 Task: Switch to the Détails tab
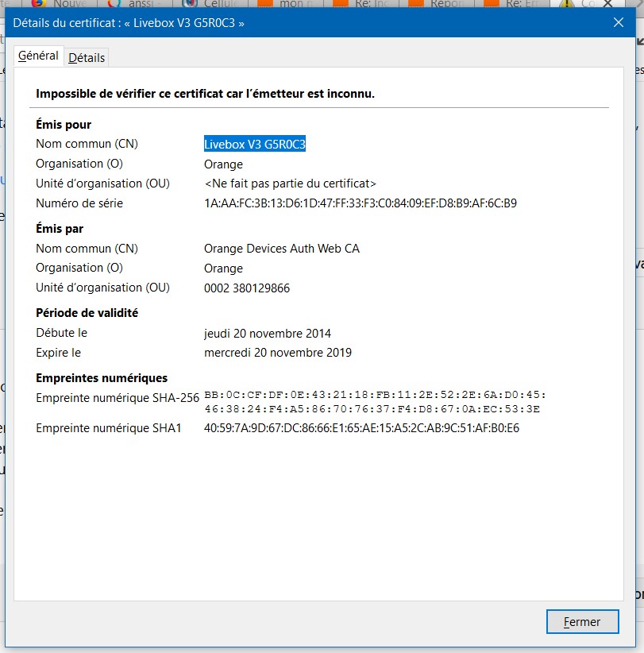click(87, 57)
